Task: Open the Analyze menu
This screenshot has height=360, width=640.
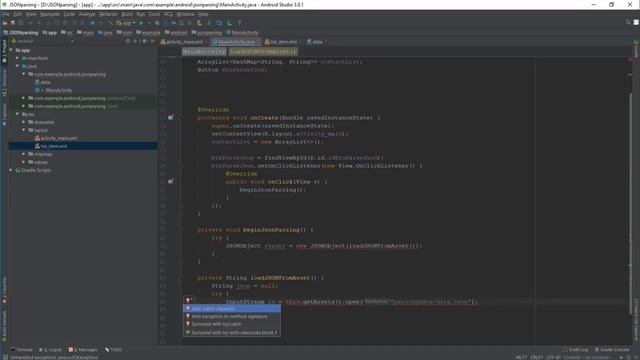Action: [87, 14]
